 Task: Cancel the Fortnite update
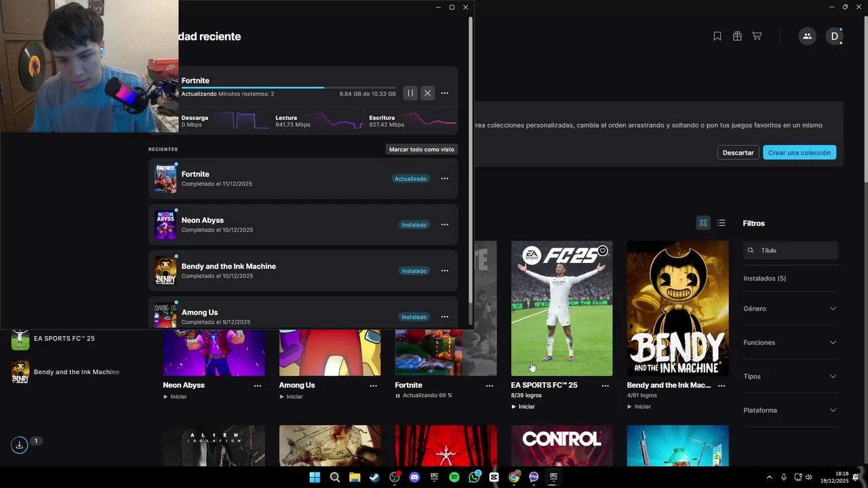pos(427,94)
